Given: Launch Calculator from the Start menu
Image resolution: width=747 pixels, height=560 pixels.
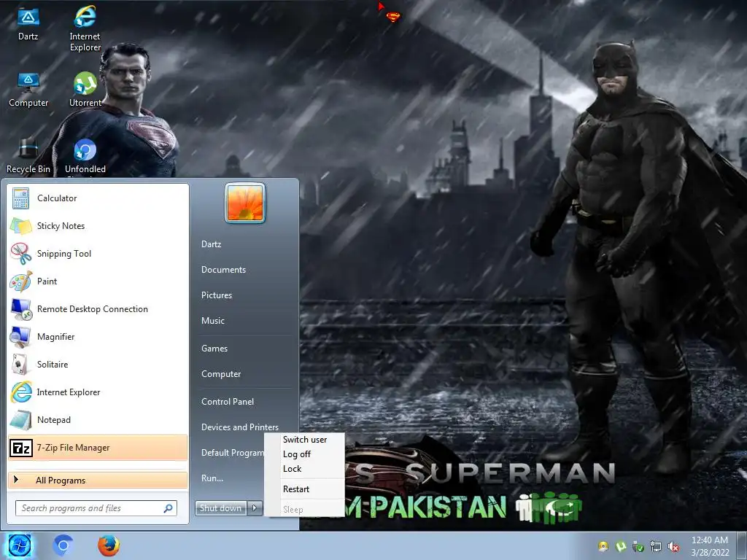Looking at the screenshot, I should coord(98,198).
